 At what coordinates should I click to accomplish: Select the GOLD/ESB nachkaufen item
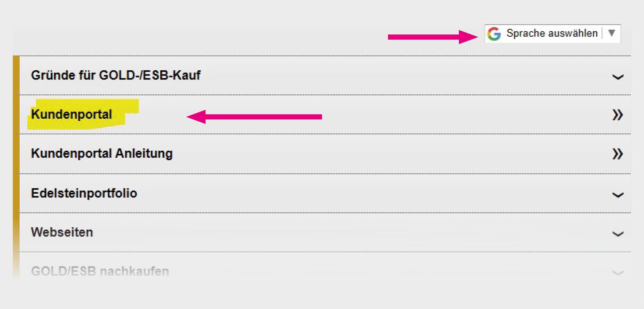click(100, 271)
